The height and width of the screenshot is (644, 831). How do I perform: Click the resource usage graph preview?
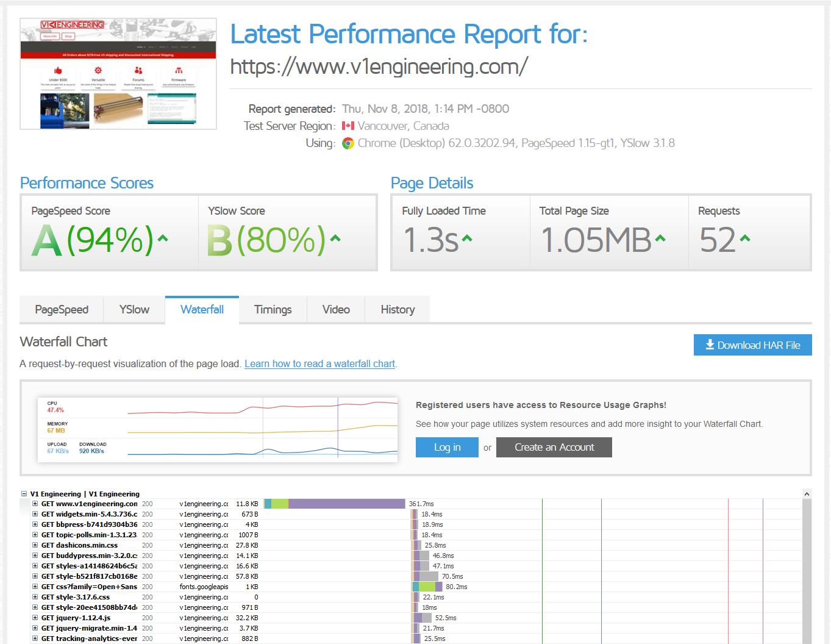[218, 429]
